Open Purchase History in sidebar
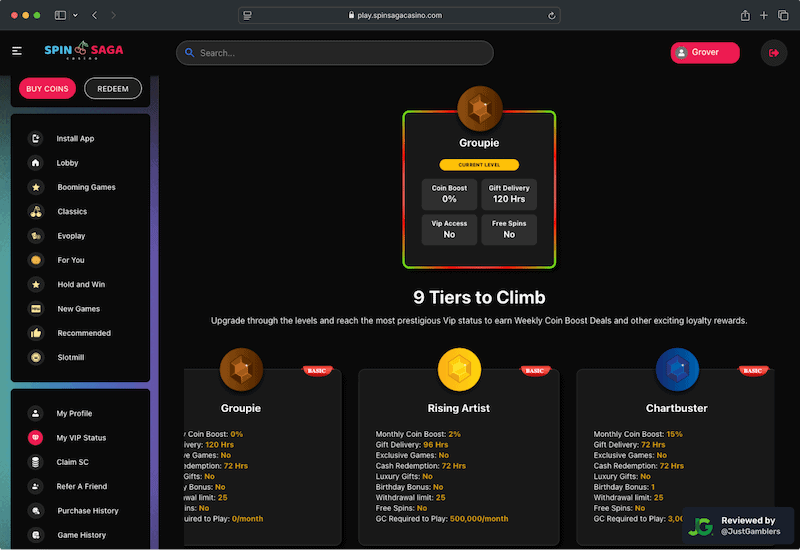Screen dimensions: 800x550 [87, 511]
